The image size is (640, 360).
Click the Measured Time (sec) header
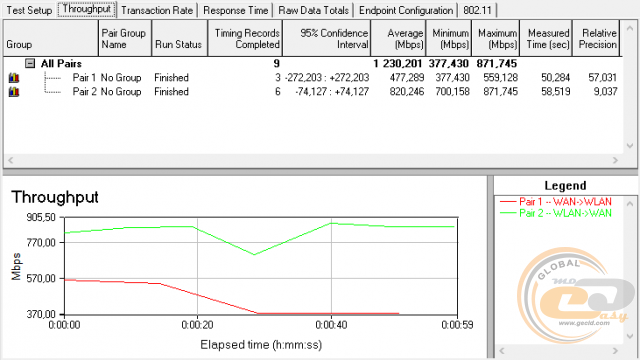coord(546,38)
